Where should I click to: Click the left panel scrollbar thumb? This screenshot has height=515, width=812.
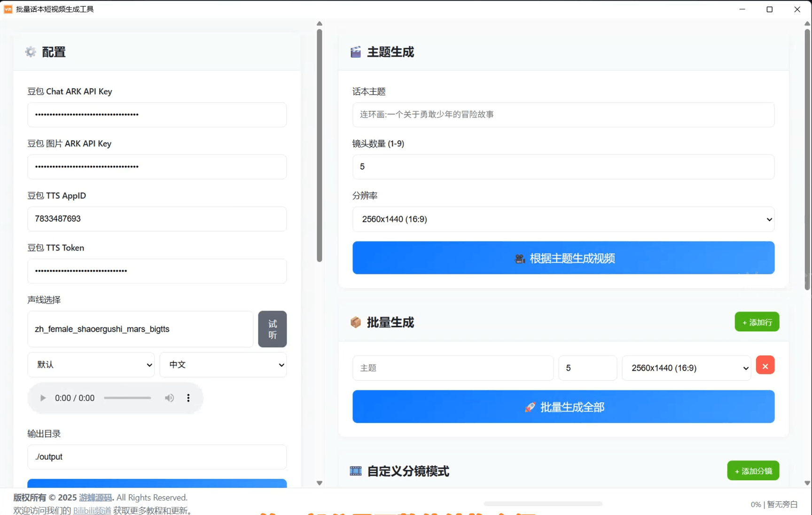[320, 146]
